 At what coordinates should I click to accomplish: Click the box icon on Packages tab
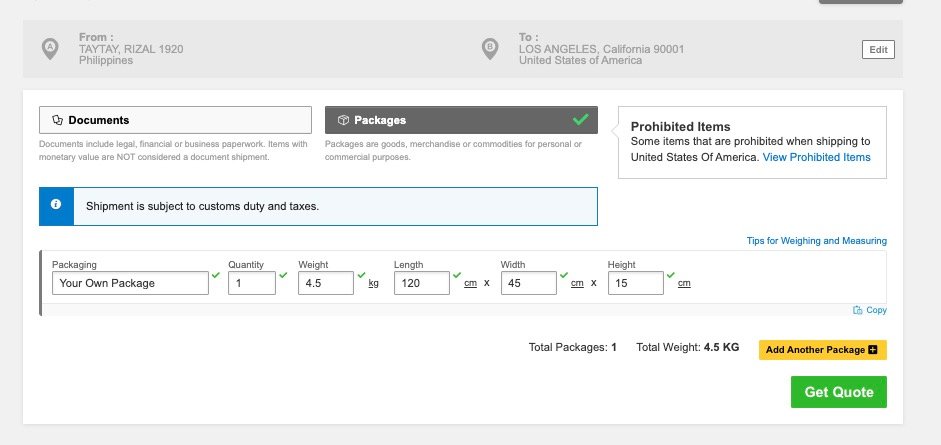point(343,120)
